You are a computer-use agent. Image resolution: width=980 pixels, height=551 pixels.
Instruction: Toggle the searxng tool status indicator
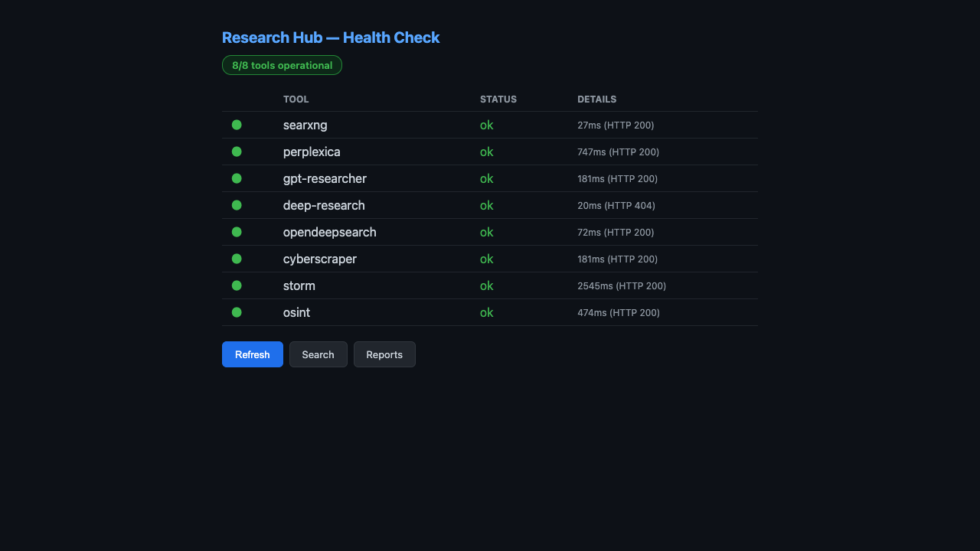pos(237,125)
